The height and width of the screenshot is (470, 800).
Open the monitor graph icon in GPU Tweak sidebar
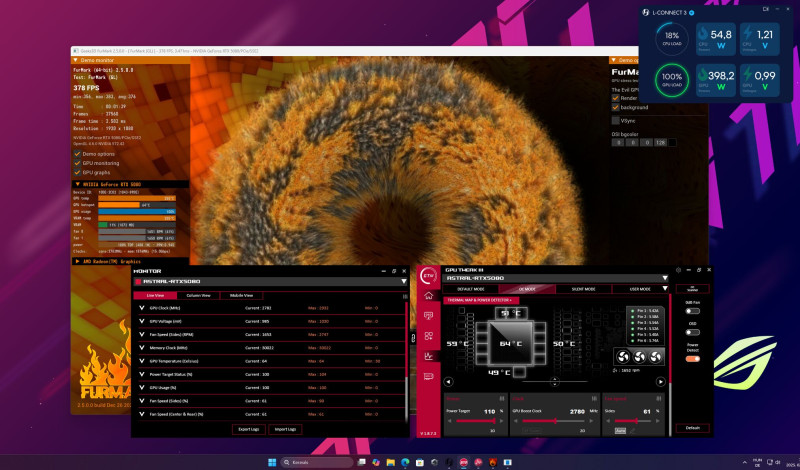428,356
